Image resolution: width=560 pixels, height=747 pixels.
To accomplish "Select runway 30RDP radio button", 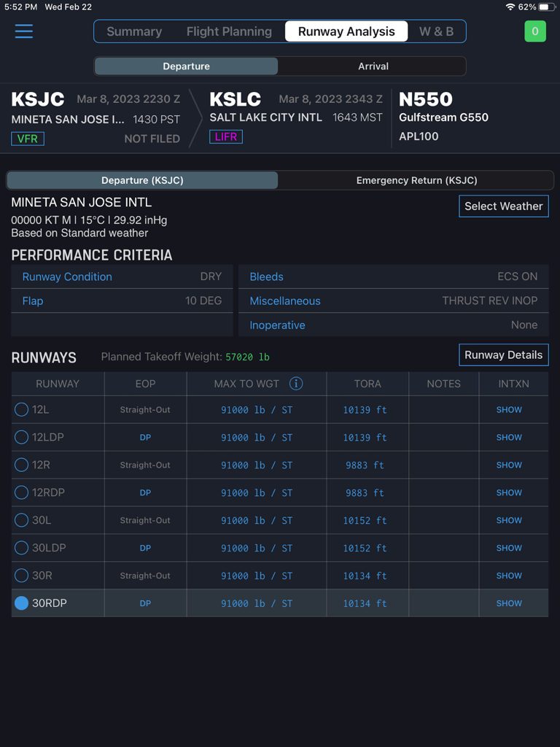I will tap(21, 603).
